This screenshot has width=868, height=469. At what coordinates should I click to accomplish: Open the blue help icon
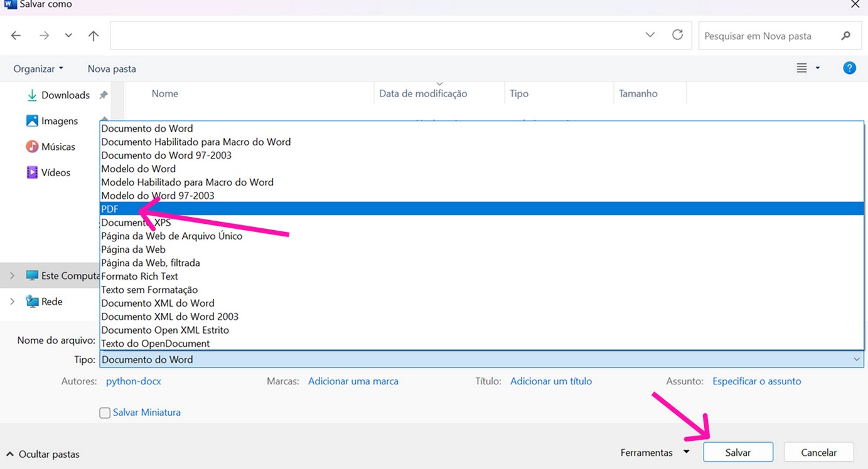tap(849, 68)
